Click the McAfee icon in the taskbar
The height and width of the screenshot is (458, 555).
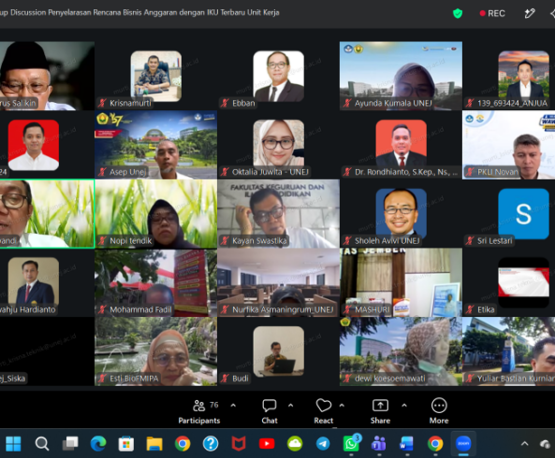(x=239, y=443)
